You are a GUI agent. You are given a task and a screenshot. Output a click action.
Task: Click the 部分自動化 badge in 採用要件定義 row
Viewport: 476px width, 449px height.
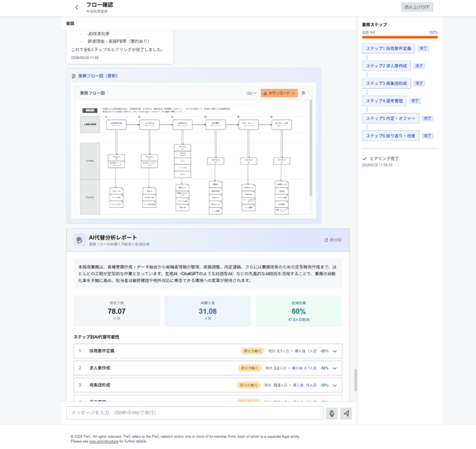tap(252, 351)
